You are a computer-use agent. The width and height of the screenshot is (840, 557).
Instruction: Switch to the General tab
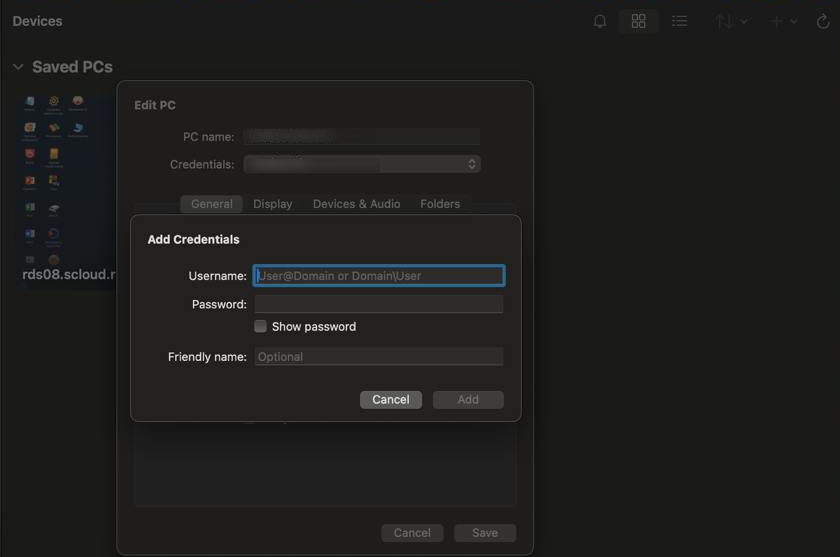click(212, 204)
